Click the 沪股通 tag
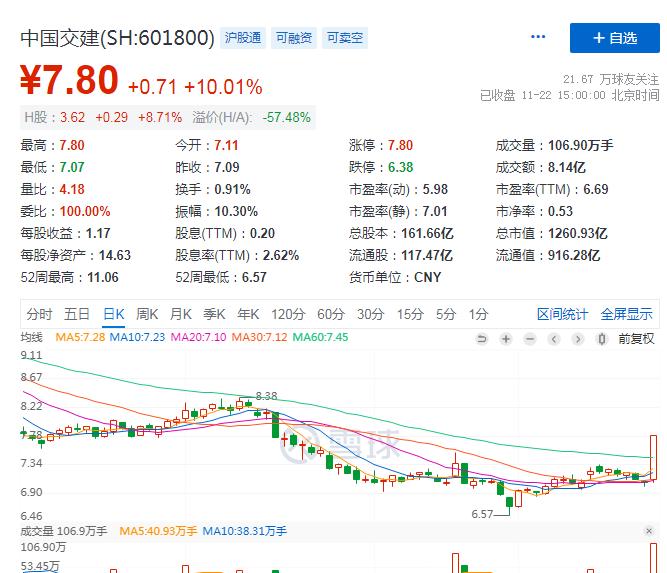Image resolution: width=667 pixels, height=573 pixels. point(243,38)
